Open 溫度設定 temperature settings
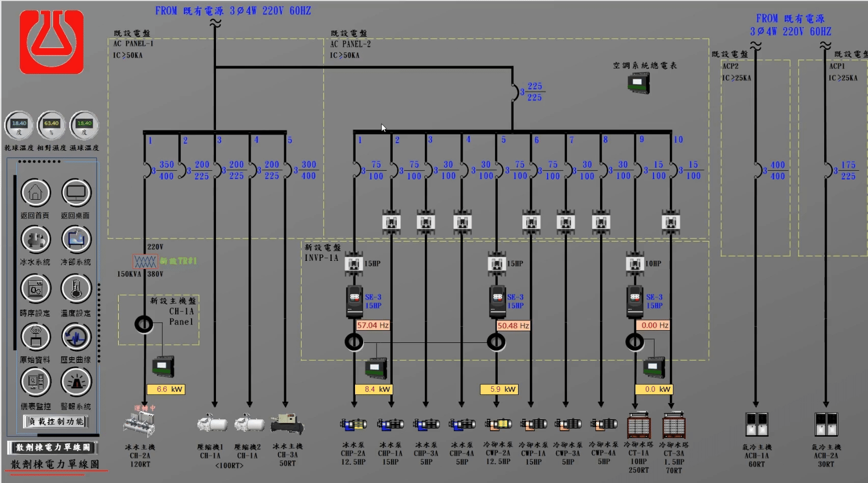Screen dimensions: 868x483 coord(76,289)
